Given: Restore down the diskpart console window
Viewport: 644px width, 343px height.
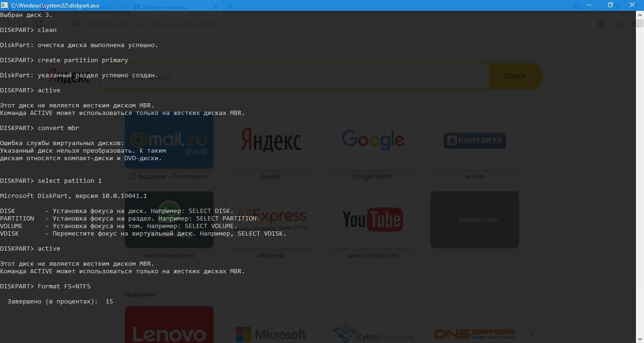Looking at the screenshot, I should coord(611,5).
